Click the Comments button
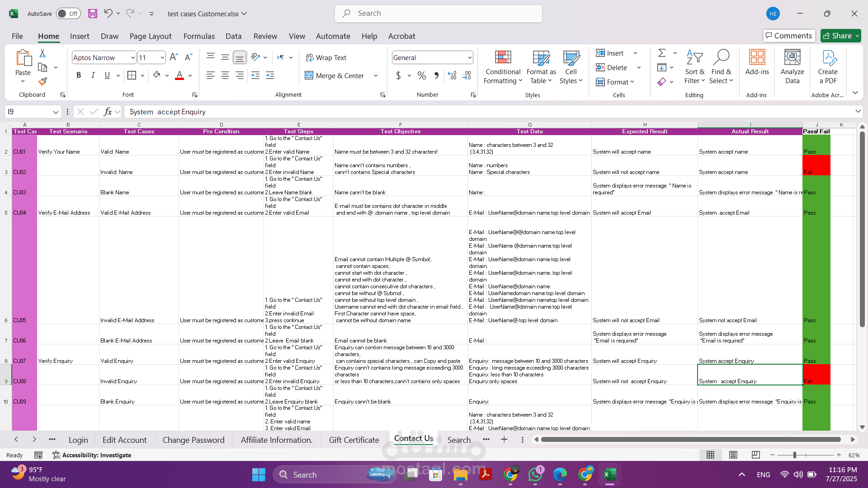This screenshot has height=488, width=868. [789, 36]
